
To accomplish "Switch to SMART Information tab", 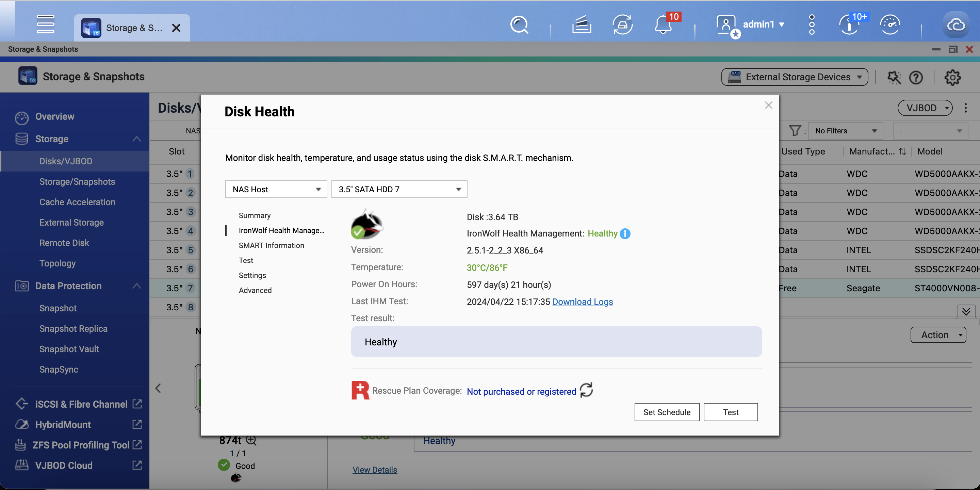I will point(271,246).
